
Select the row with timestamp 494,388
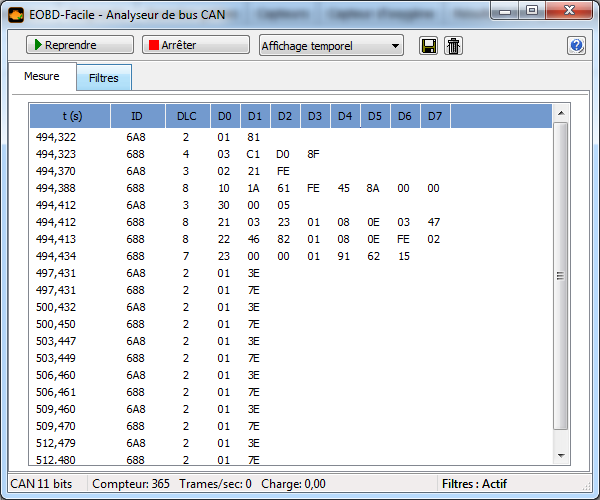coord(290,188)
